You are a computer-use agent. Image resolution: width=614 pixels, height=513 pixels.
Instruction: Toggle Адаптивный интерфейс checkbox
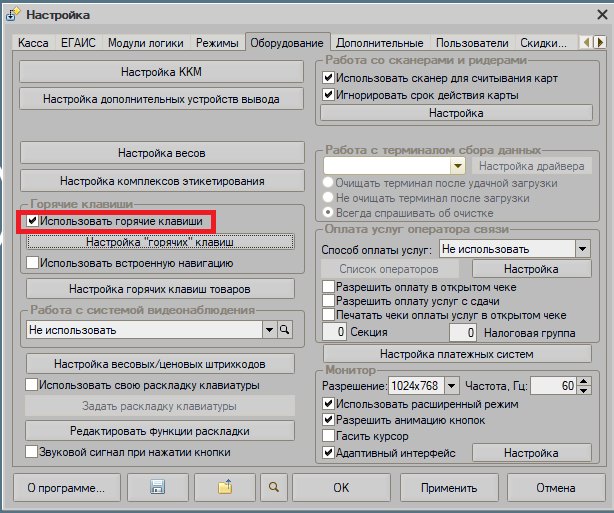tap(328, 453)
